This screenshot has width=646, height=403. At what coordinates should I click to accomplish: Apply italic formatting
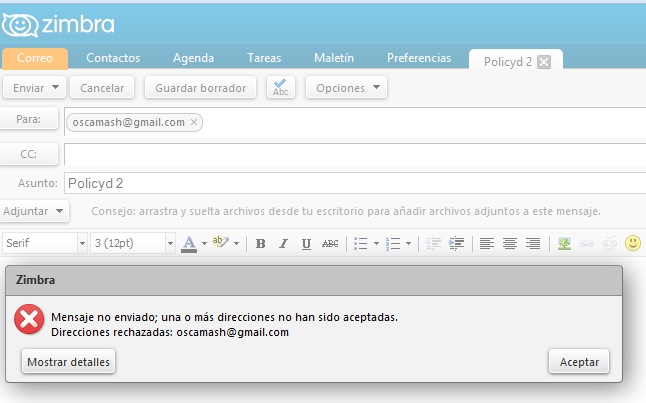click(x=283, y=244)
